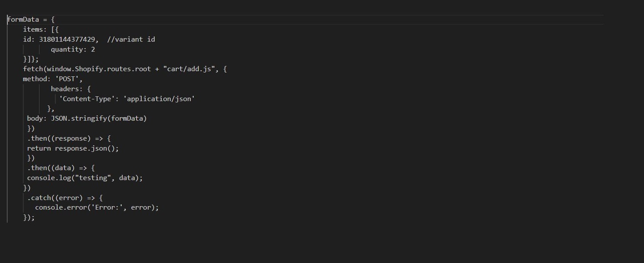The height and width of the screenshot is (263, 644).
Task: Click the final closing }); line
Action: point(29,217)
